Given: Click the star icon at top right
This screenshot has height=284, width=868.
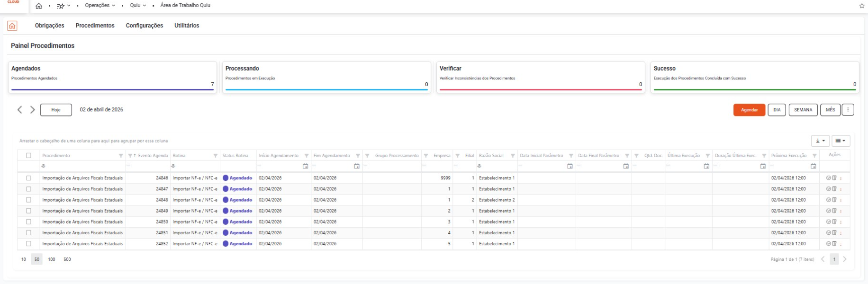Looking at the screenshot, I should pyautogui.click(x=861, y=6).
